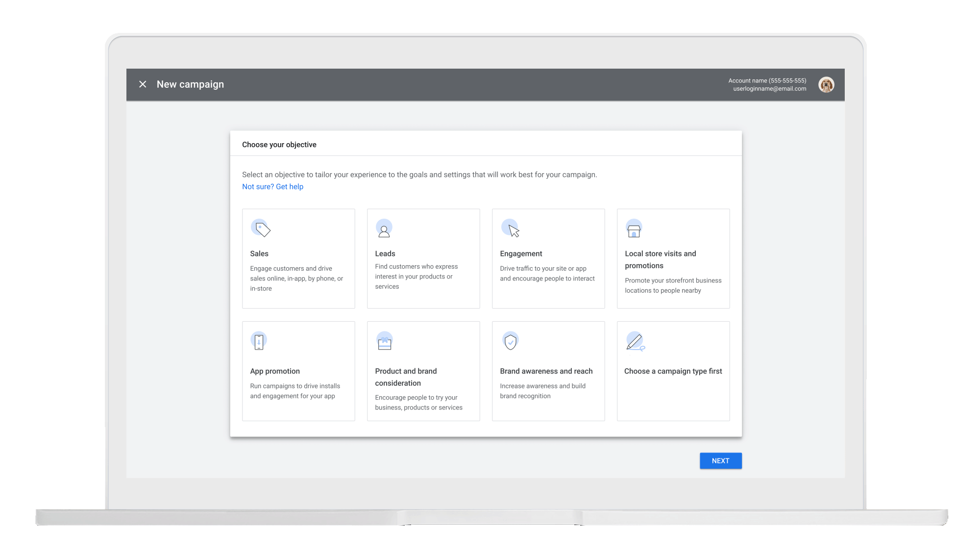Click the Not sure? Get help link
980x554 pixels.
(272, 186)
